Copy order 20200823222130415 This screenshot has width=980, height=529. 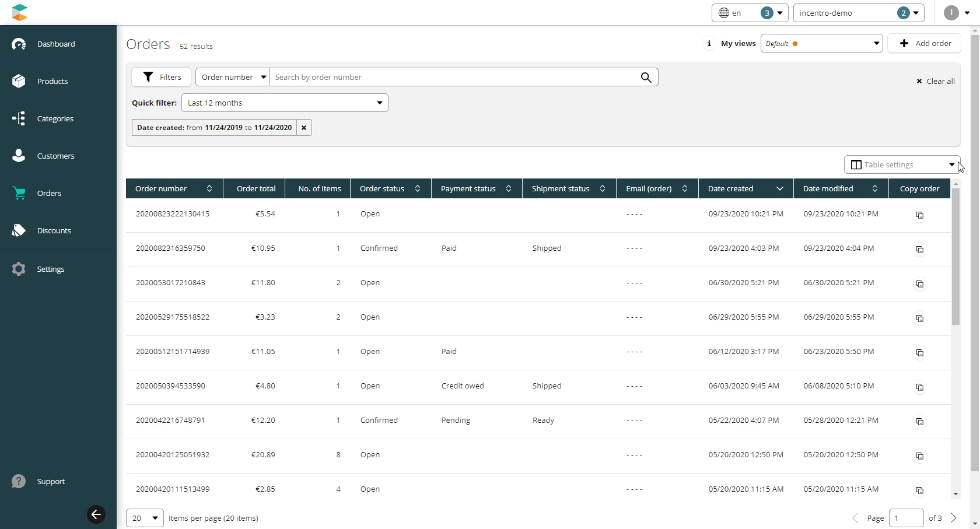tap(919, 215)
